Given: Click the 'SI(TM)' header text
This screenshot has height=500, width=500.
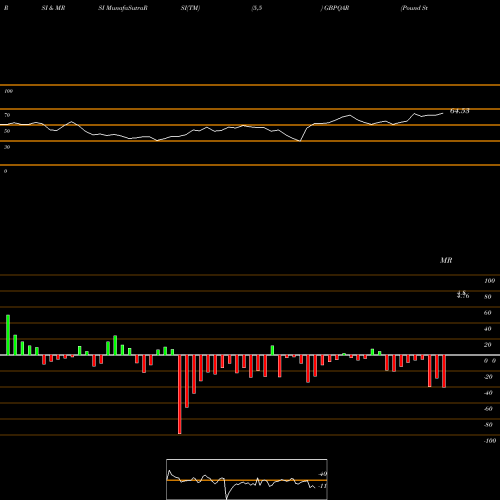Looking at the screenshot, I should tap(190, 8).
